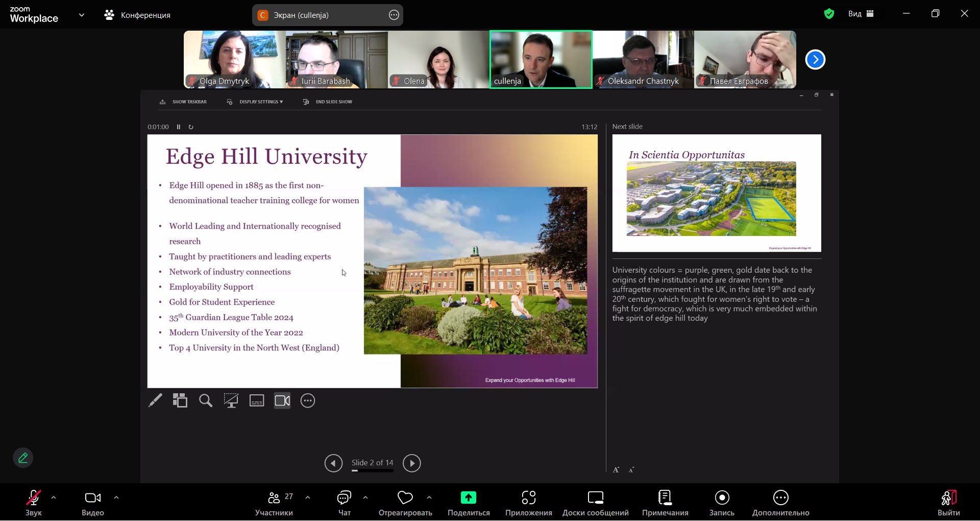Pause the presentation timer
This screenshot has height=521, width=980.
pos(179,127)
